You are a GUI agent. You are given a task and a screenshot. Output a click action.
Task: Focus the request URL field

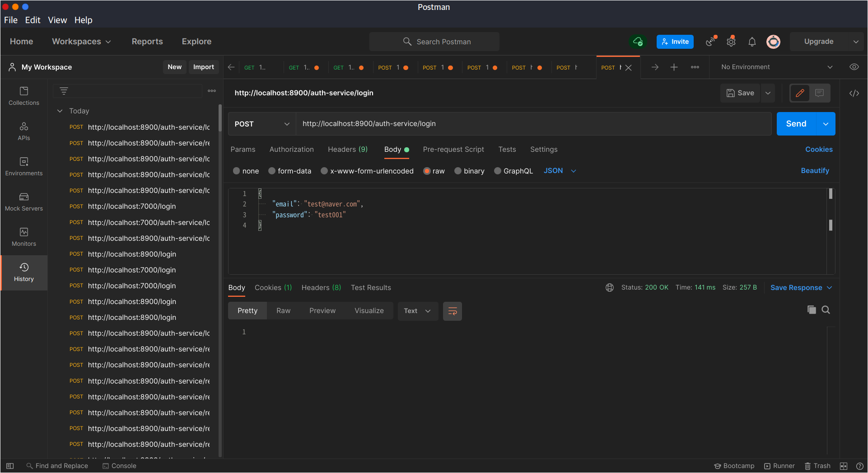(533, 124)
